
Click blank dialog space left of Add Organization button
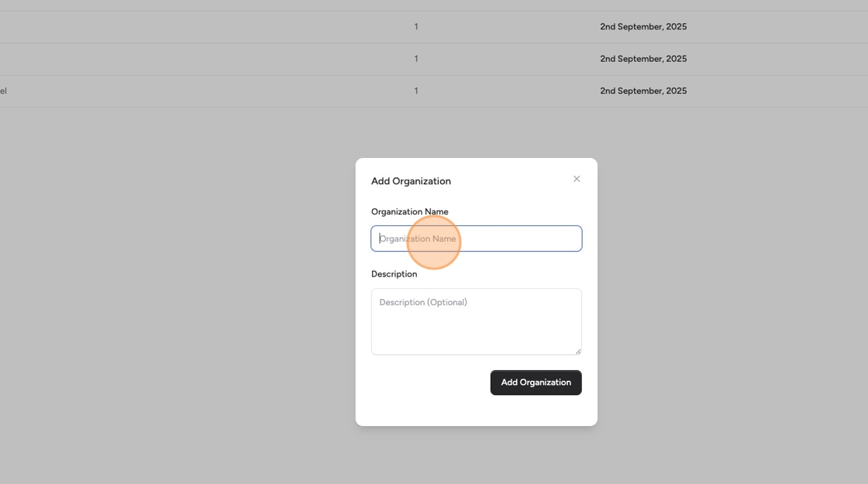(x=426, y=383)
